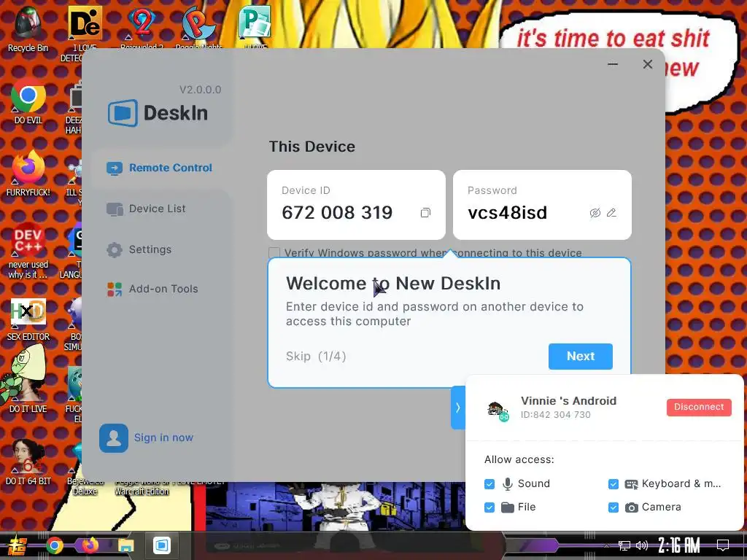This screenshot has height=560, width=747.
Task: Click the Sign in now link
Action: click(x=163, y=437)
